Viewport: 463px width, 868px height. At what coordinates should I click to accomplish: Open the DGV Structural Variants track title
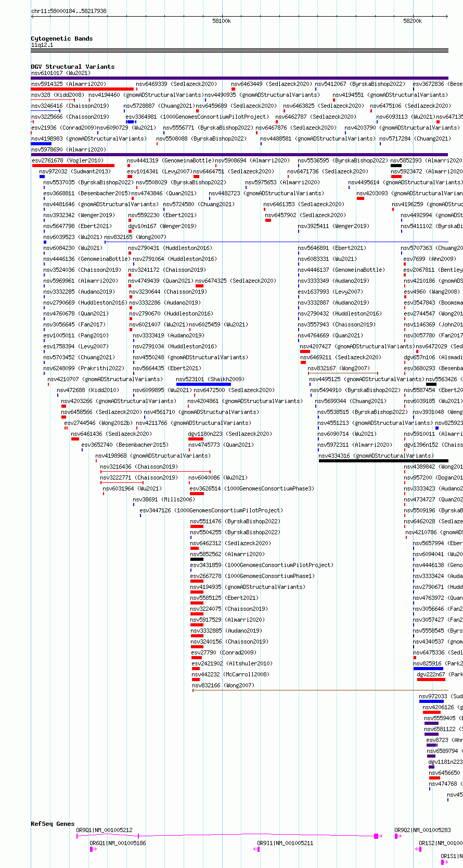pyautogui.click(x=72, y=67)
